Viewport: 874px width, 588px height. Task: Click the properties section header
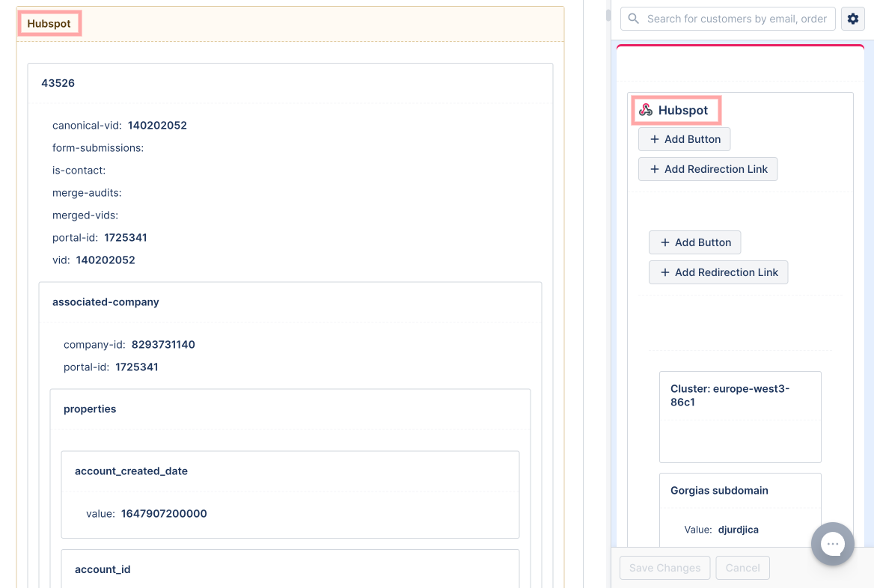(90, 409)
